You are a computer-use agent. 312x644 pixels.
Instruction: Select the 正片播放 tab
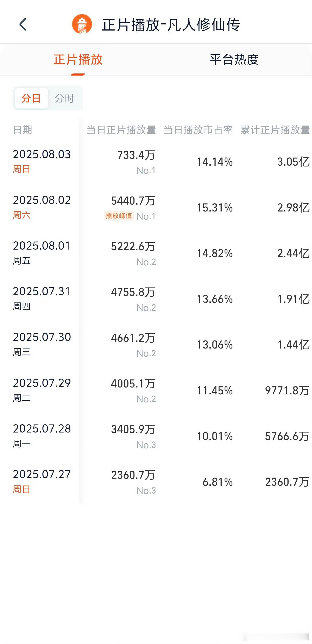coord(78,60)
